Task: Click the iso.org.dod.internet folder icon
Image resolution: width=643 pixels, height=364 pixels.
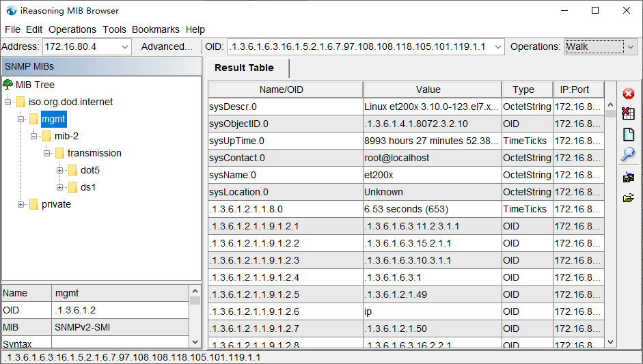Action: 21,102
